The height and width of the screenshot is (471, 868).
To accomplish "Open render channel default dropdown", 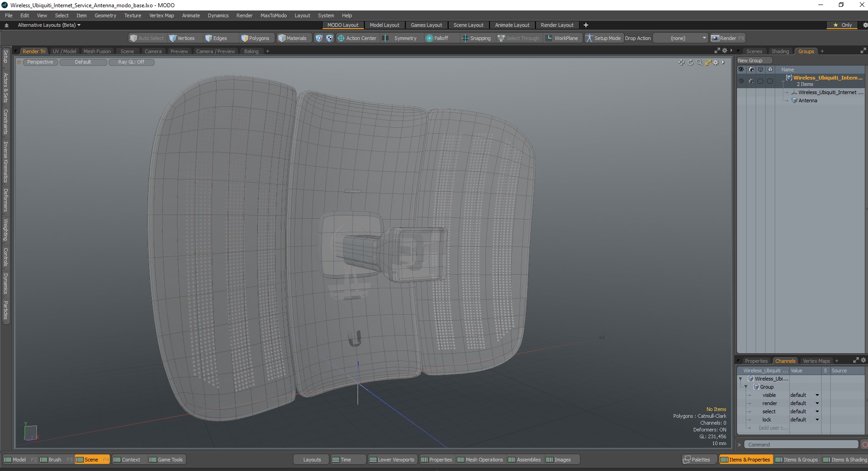I will pyautogui.click(x=804, y=403).
